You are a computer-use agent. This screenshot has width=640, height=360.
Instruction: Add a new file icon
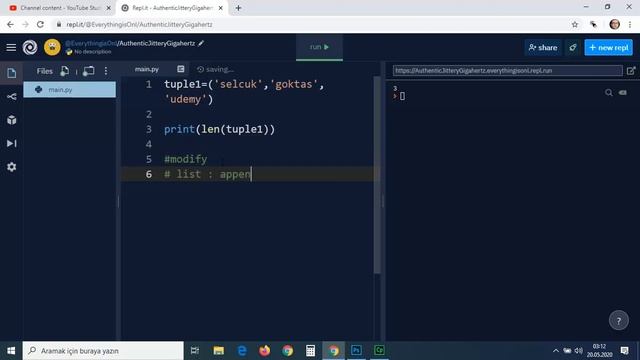(x=64, y=71)
